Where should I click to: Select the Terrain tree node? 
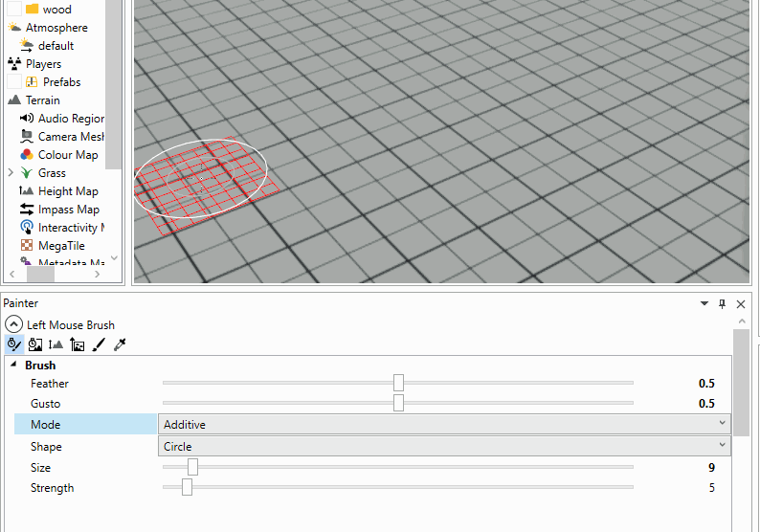[x=43, y=100]
